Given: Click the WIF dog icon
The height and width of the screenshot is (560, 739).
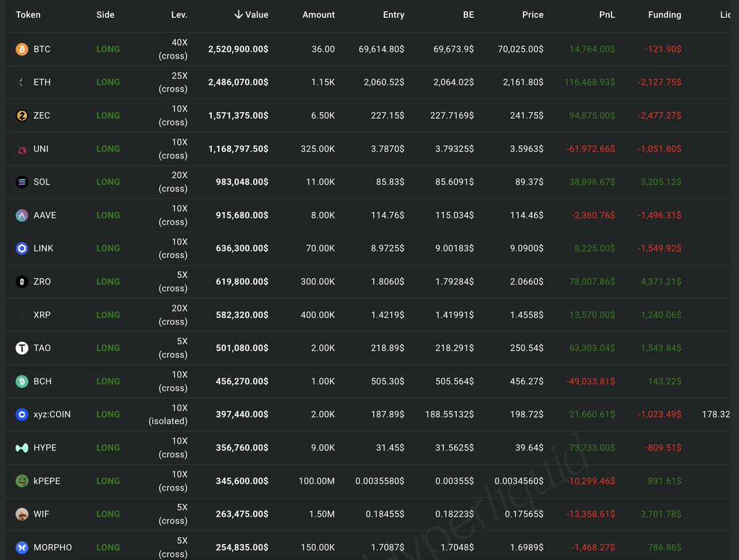Looking at the screenshot, I should click(22, 514).
